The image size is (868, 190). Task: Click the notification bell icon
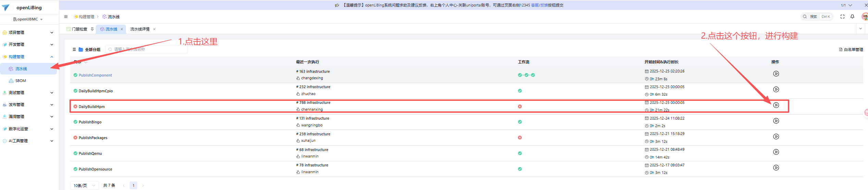pyautogui.click(x=852, y=16)
